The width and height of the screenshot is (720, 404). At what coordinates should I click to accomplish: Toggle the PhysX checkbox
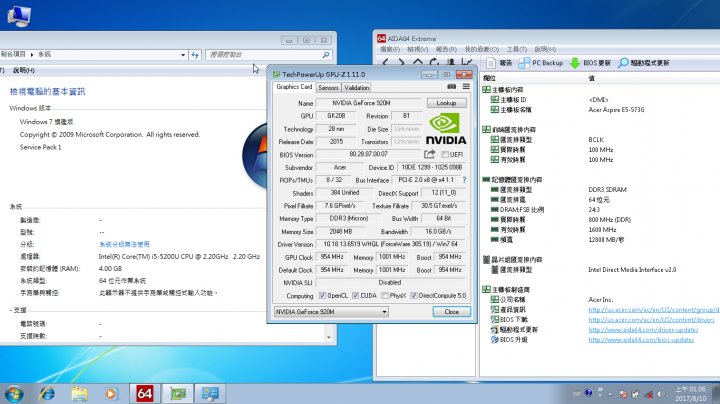pyautogui.click(x=385, y=296)
